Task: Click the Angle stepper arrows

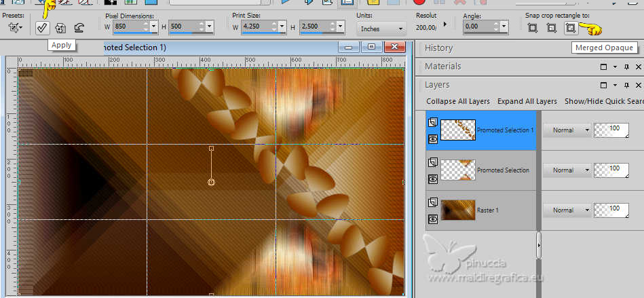Action: pyautogui.click(x=496, y=27)
